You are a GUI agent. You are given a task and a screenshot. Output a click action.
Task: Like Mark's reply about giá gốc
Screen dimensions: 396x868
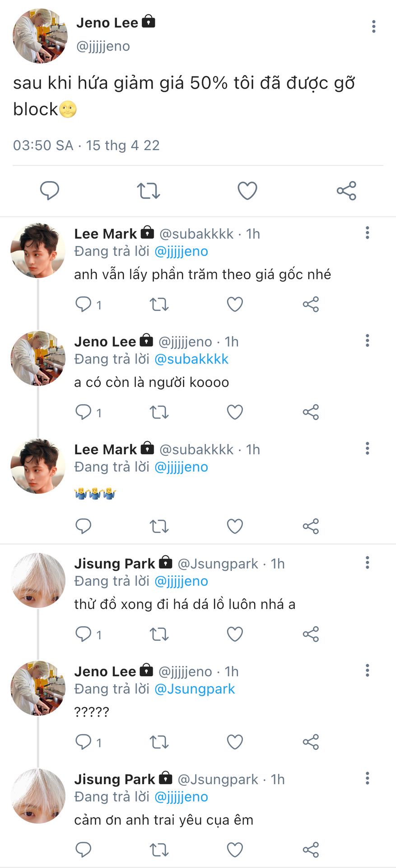235,304
